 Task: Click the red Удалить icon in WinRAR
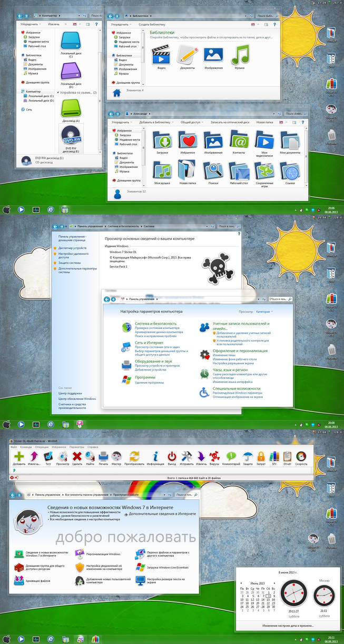coord(77,456)
